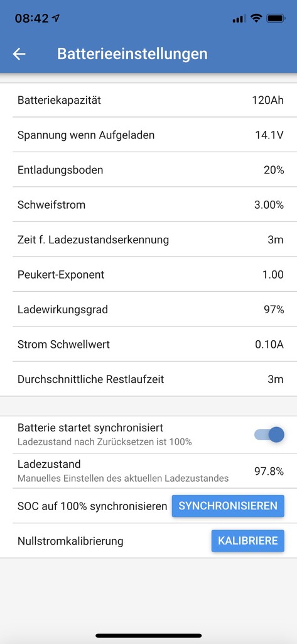Tap the back arrow icon
This screenshot has height=644, width=297.
(x=19, y=54)
